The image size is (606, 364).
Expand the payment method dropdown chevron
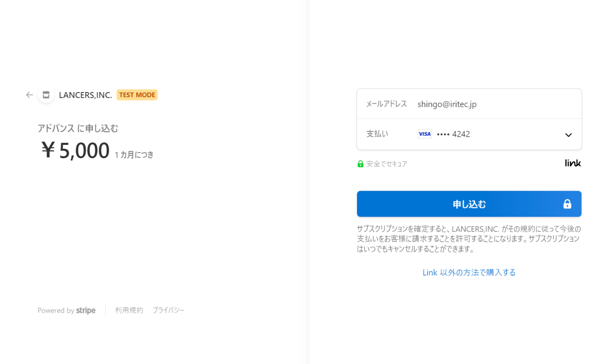(x=569, y=135)
